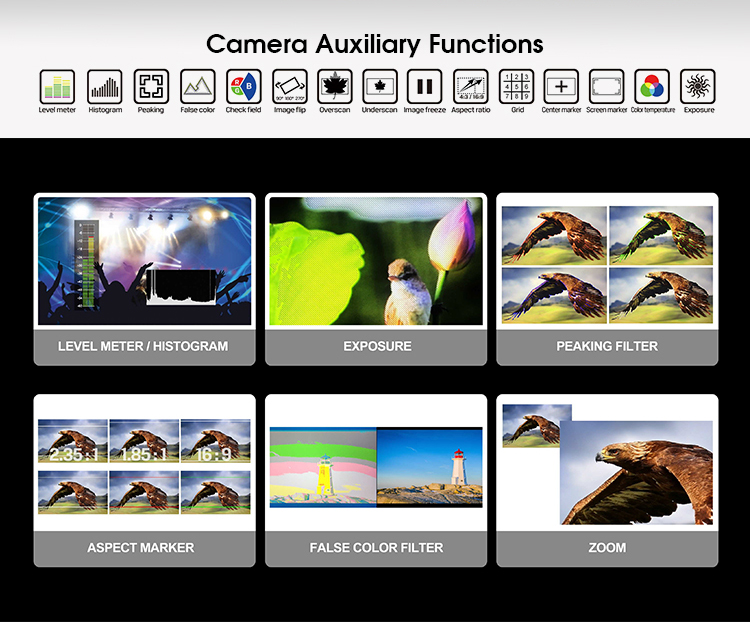Click the Overscan leaf icon
The width and height of the screenshot is (750, 632).
(x=335, y=86)
